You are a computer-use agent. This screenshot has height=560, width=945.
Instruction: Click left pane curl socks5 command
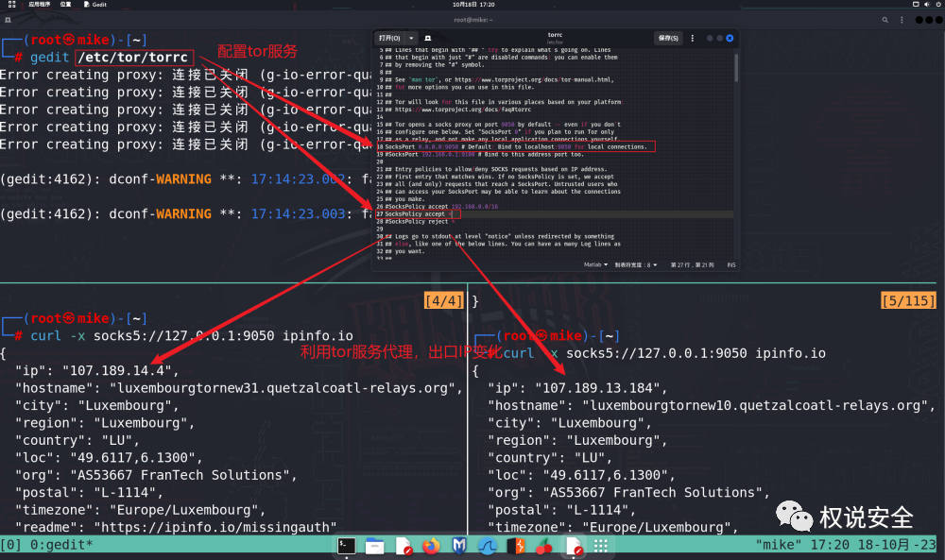click(192, 335)
